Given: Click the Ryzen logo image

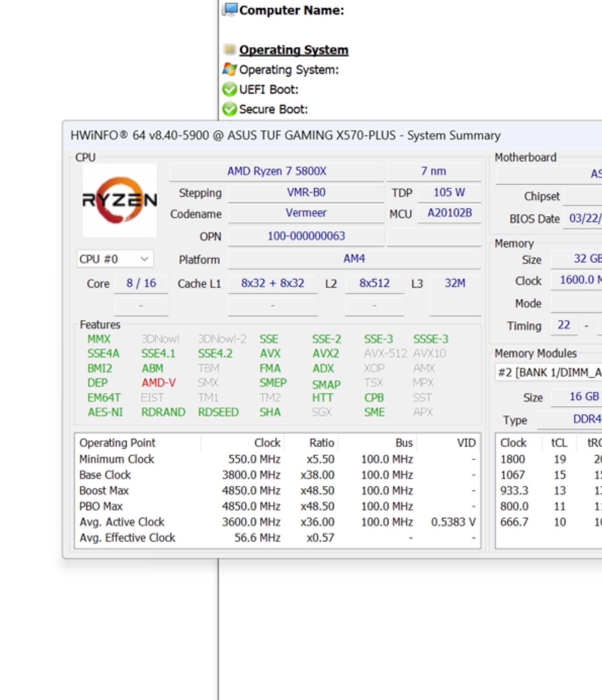Looking at the screenshot, I should tap(119, 200).
